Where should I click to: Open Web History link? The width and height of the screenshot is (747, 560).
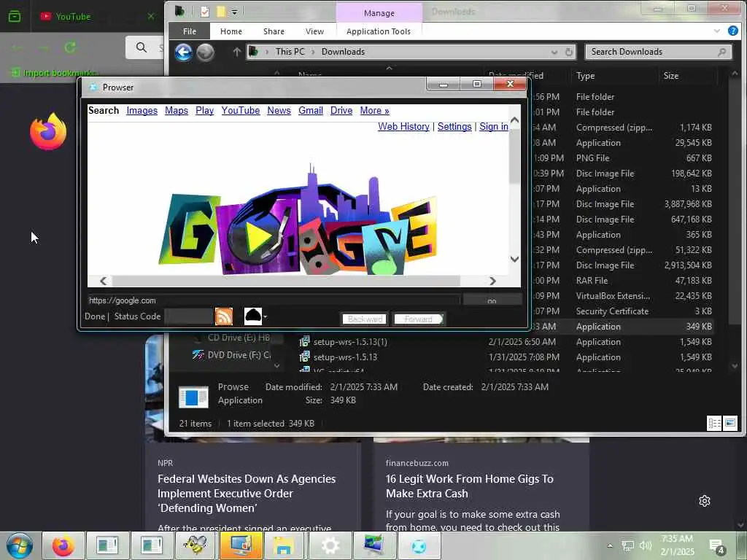pyautogui.click(x=403, y=127)
